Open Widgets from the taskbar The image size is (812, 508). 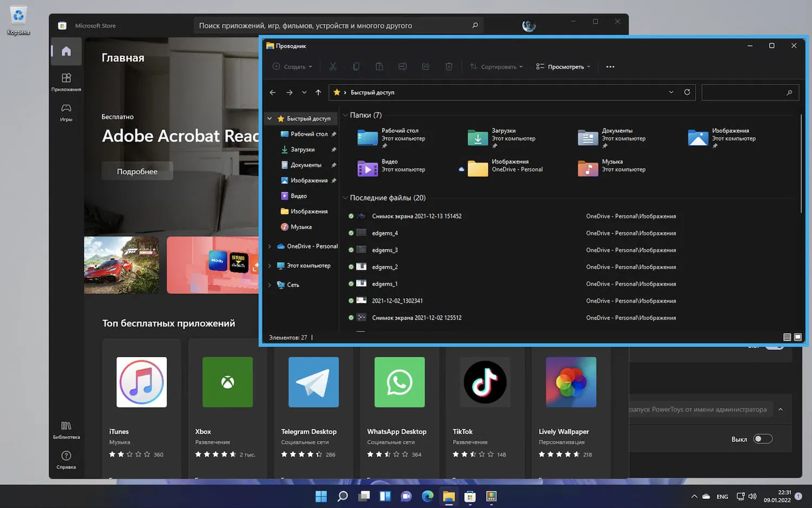click(x=385, y=496)
